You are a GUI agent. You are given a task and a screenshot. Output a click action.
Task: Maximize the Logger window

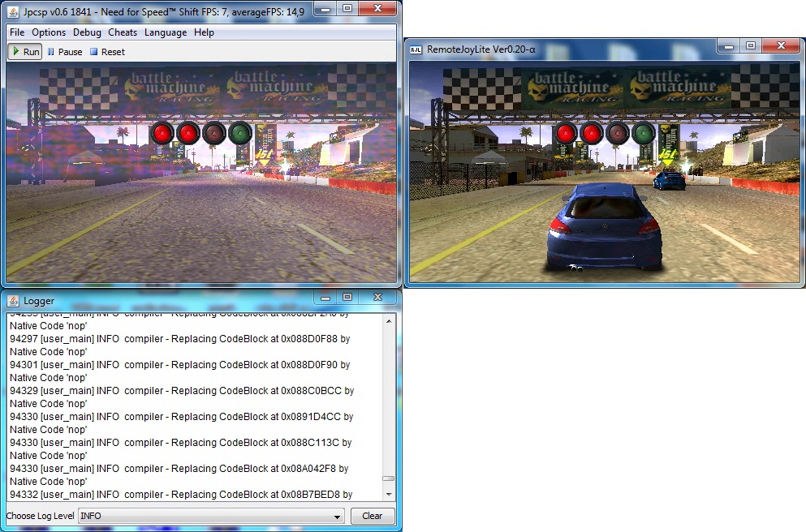[347, 298]
